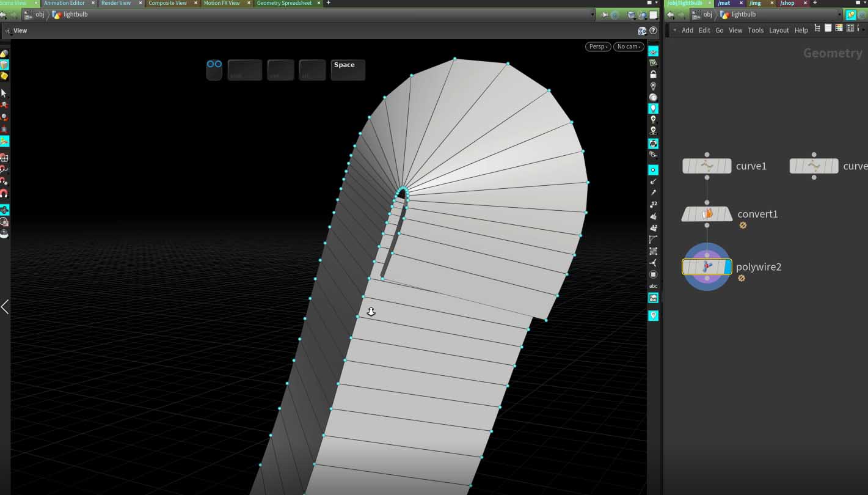Select the convert1 node
Screen dimensions: 868x495
click(x=707, y=214)
